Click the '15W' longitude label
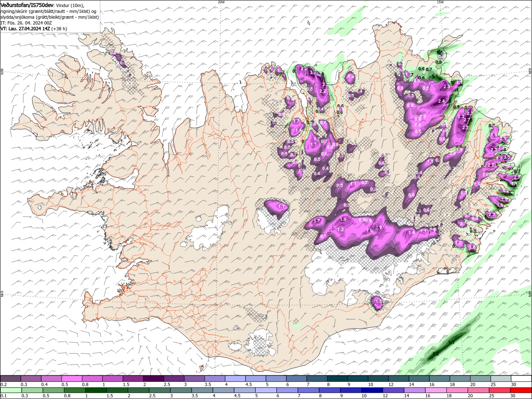Image resolution: width=532 pixels, height=399 pixels. click(440, 2)
